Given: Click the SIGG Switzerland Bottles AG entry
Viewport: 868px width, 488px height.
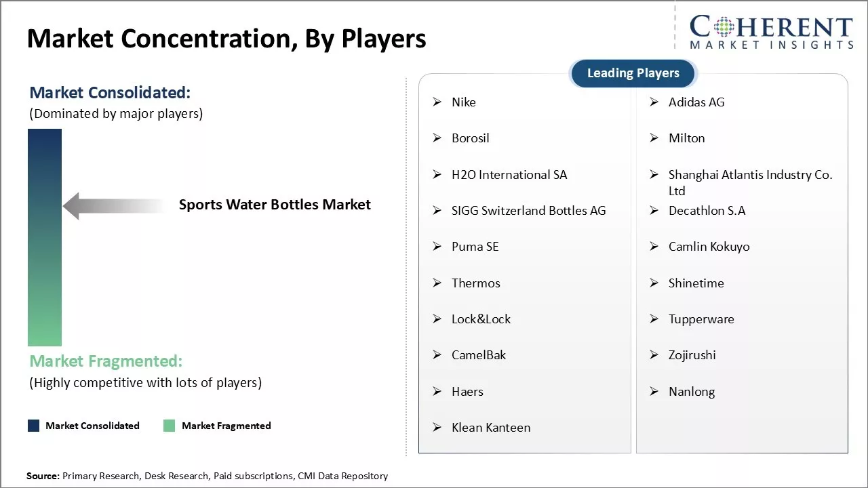Looking at the screenshot, I should pos(528,211).
